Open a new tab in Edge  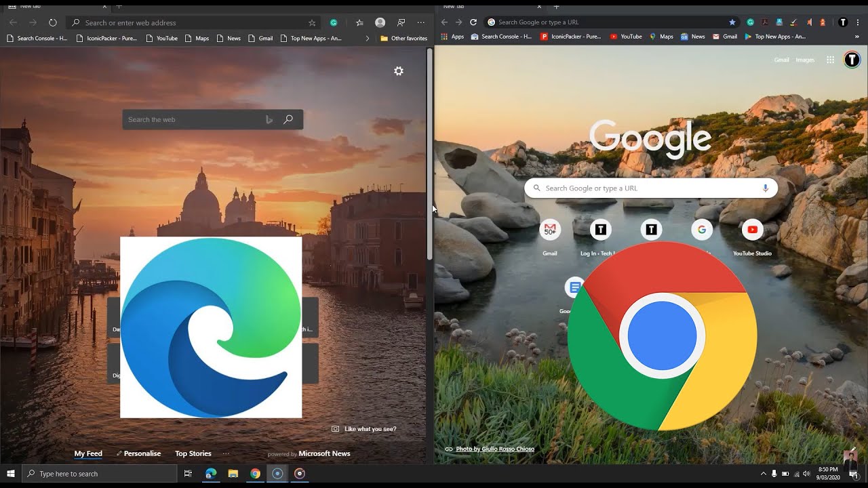point(119,6)
